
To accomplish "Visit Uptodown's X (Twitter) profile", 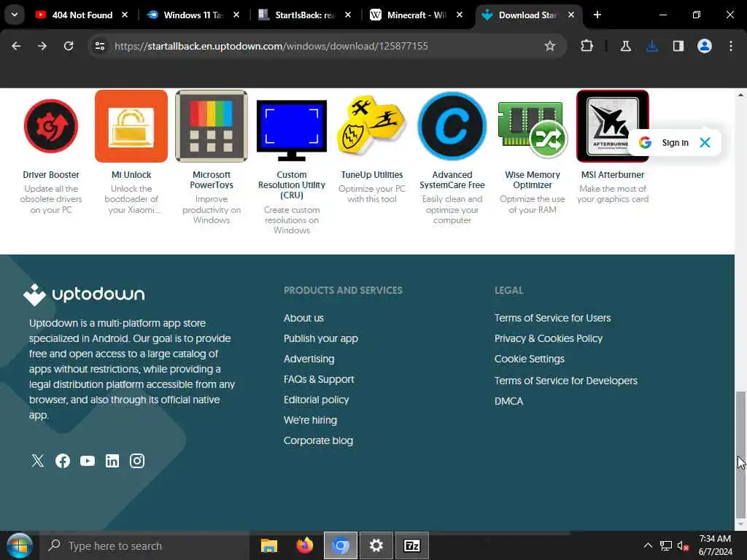I will click(38, 461).
